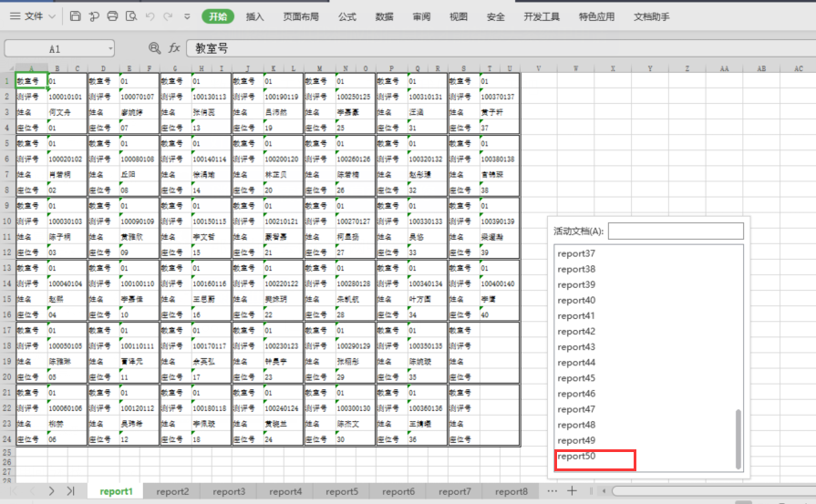Open Print Preview from toolbar icon
Screen dimensions: 816x504
131,16
